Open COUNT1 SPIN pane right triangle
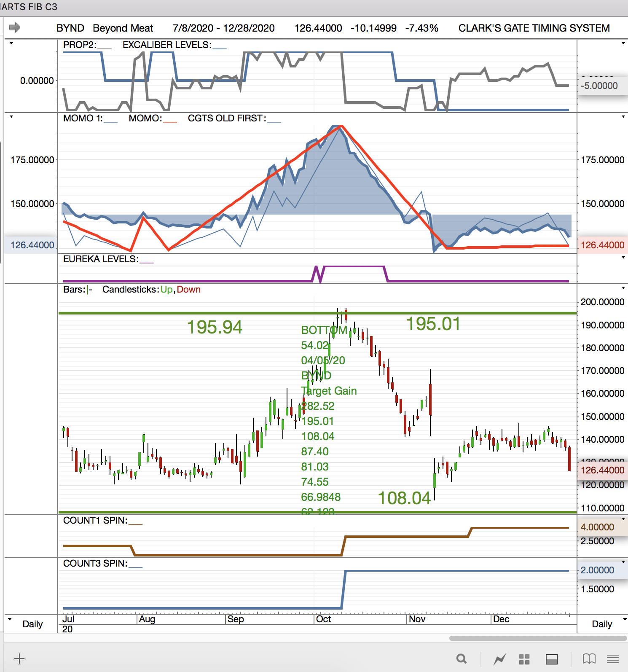The height and width of the screenshot is (672, 628). click(623, 519)
